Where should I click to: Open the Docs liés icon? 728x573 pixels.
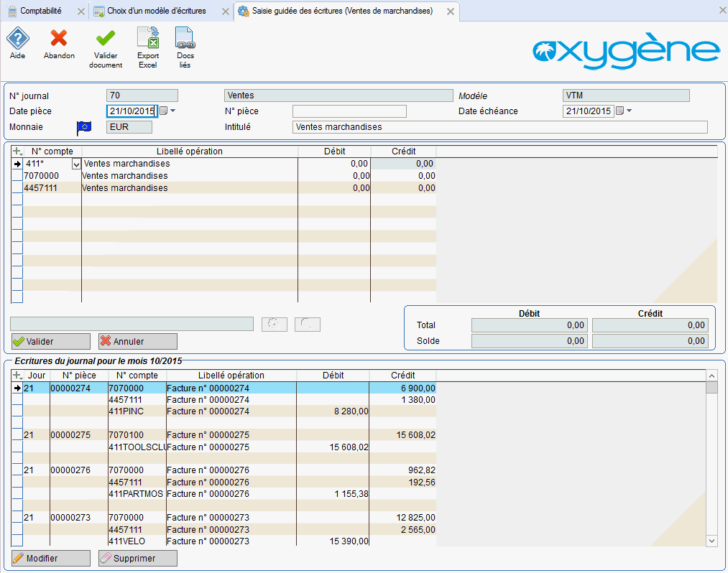pyautogui.click(x=185, y=39)
